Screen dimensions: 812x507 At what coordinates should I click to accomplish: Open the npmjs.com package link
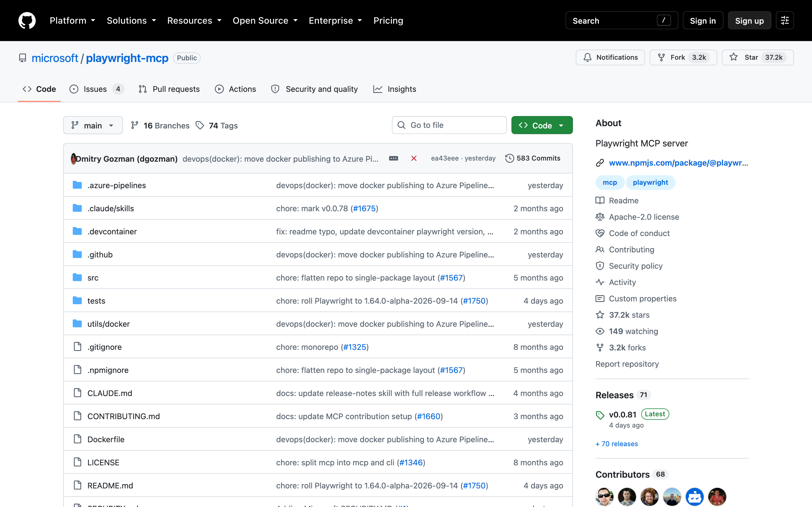pyautogui.click(x=678, y=163)
